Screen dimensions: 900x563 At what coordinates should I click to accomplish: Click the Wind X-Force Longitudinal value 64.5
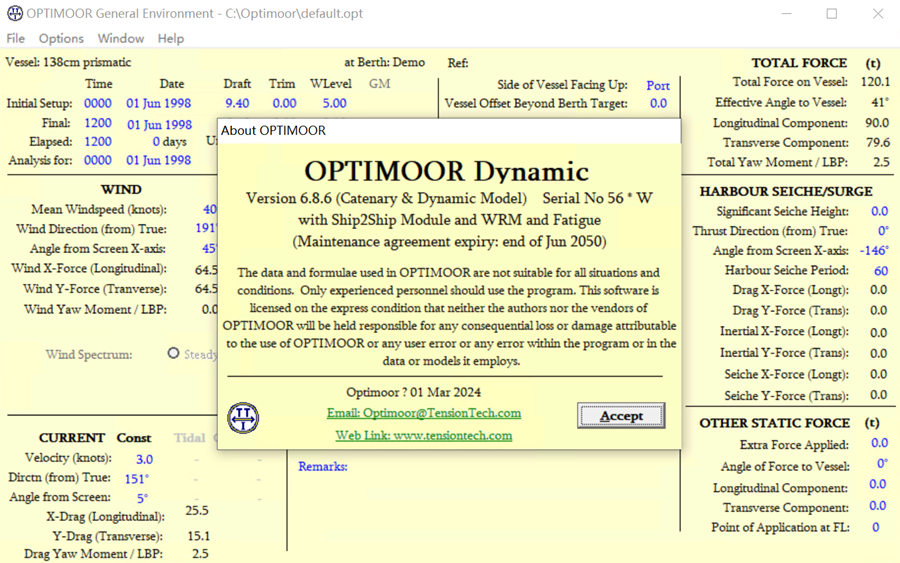pos(206,269)
